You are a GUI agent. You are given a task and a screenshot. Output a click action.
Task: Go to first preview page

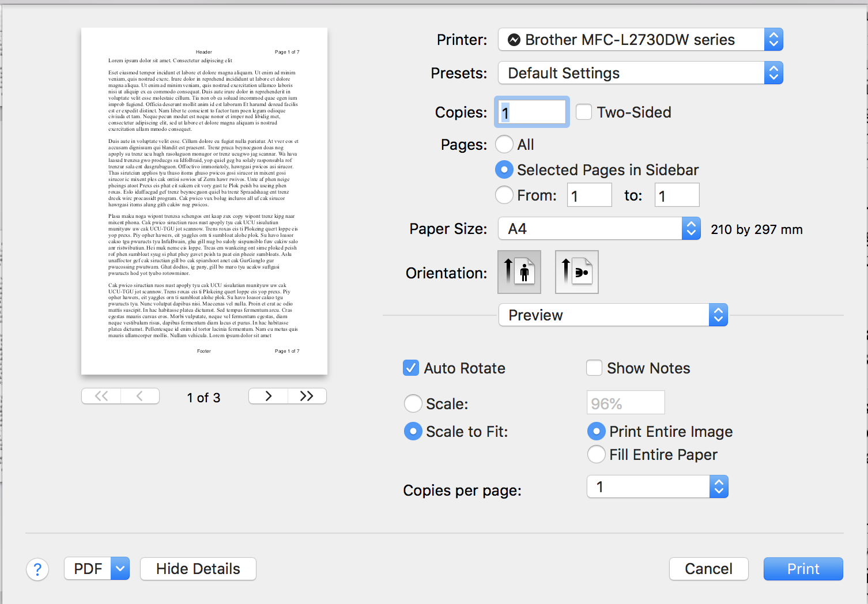101,396
